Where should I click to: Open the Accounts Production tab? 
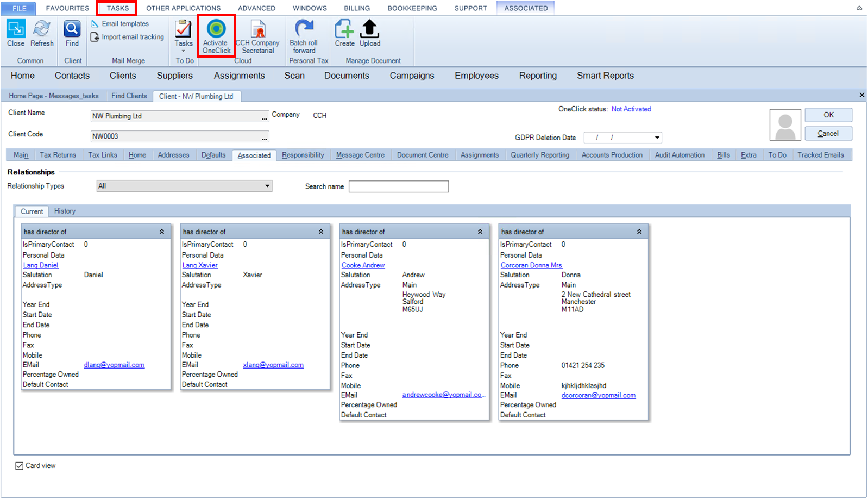(x=612, y=155)
